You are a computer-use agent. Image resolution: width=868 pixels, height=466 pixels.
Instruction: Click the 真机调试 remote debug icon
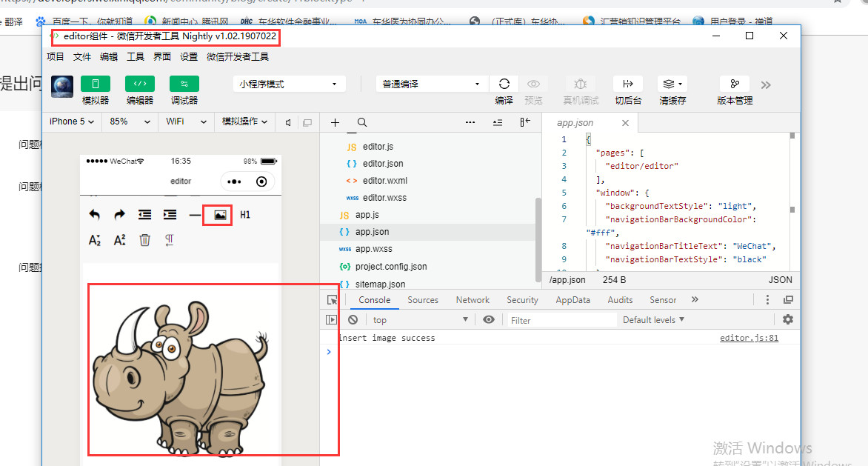(580, 84)
